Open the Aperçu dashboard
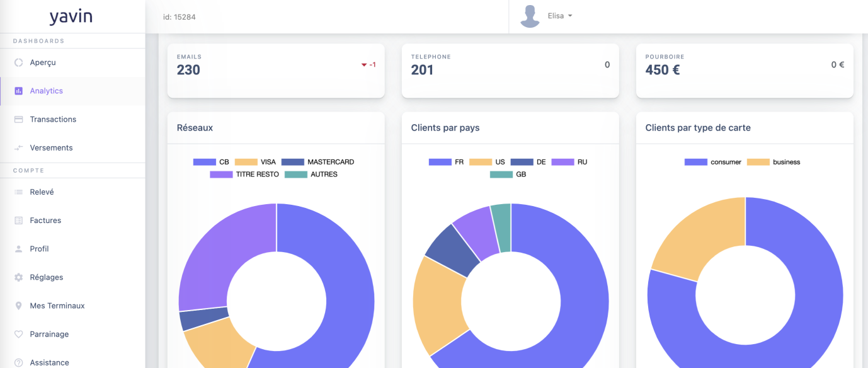Image resolution: width=868 pixels, height=368 pixels. click(x=72, y=62)
